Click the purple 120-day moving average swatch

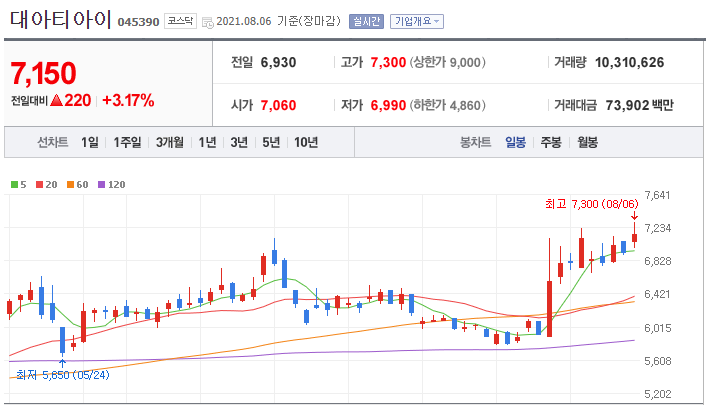(101, 184)
